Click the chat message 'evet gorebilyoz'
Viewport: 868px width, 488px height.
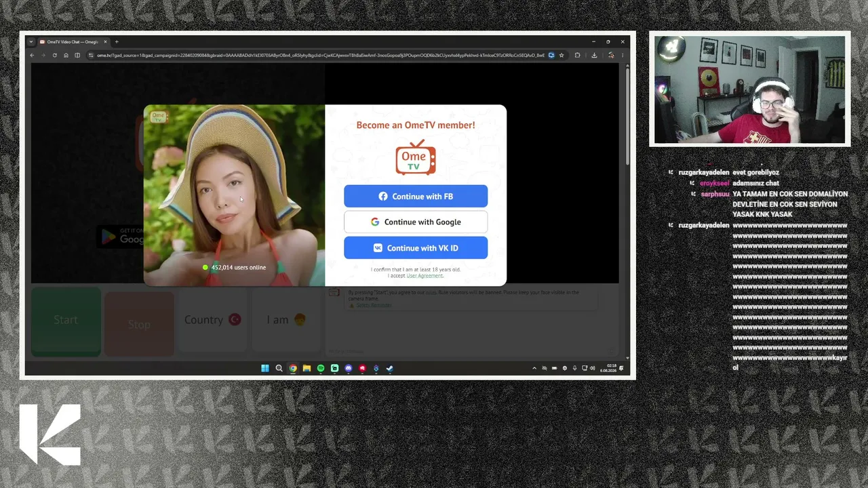click(x=755, y=173)
